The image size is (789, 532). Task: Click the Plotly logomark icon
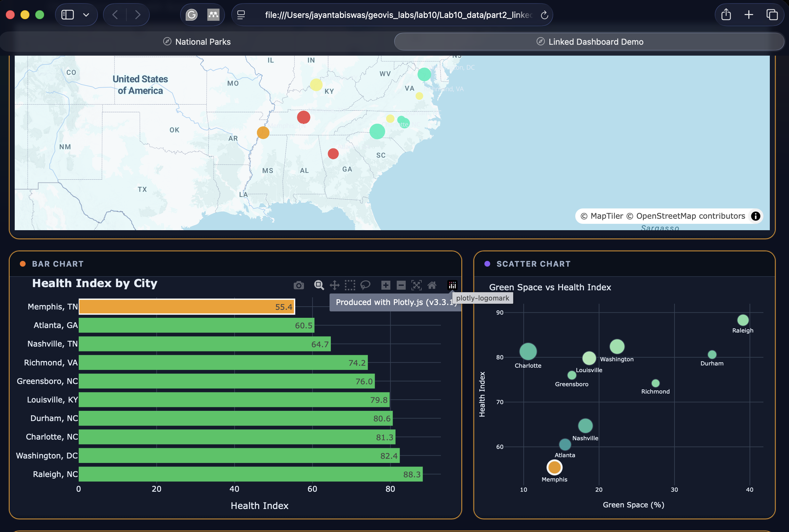click(452, 285)
